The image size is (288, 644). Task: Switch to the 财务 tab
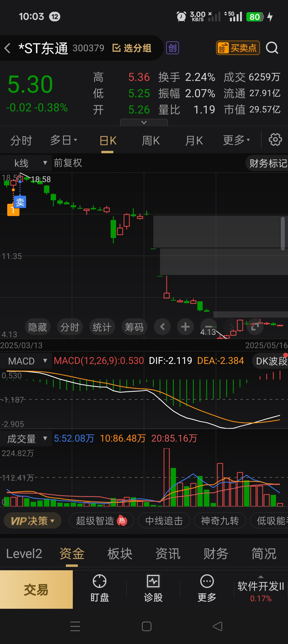pos(216,553)
